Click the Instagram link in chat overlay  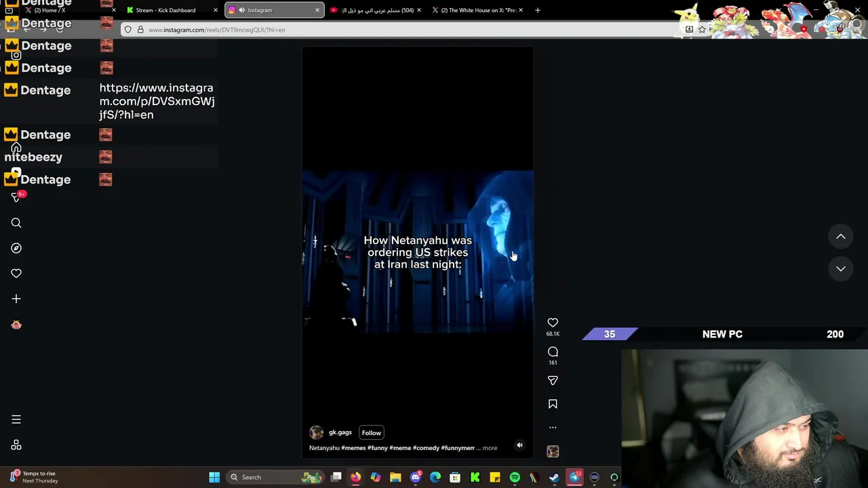point(157,101)
